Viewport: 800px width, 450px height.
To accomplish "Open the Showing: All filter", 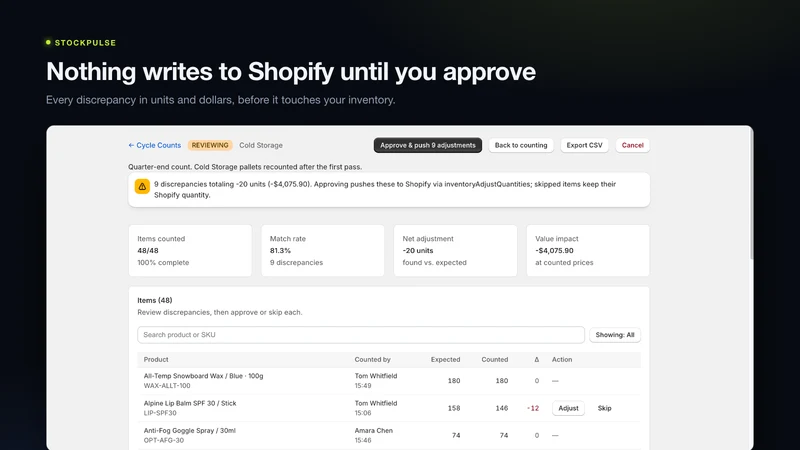I will click(615, 335).
